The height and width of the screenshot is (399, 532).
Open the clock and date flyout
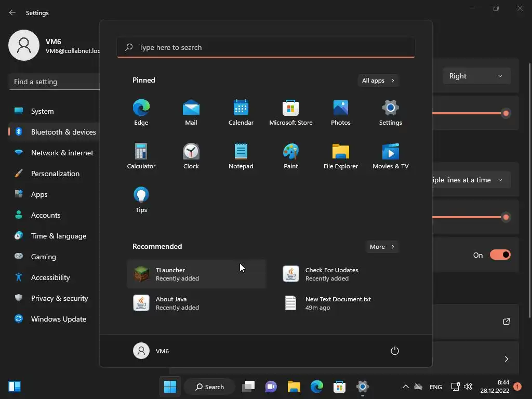click(x=495, y=387)
